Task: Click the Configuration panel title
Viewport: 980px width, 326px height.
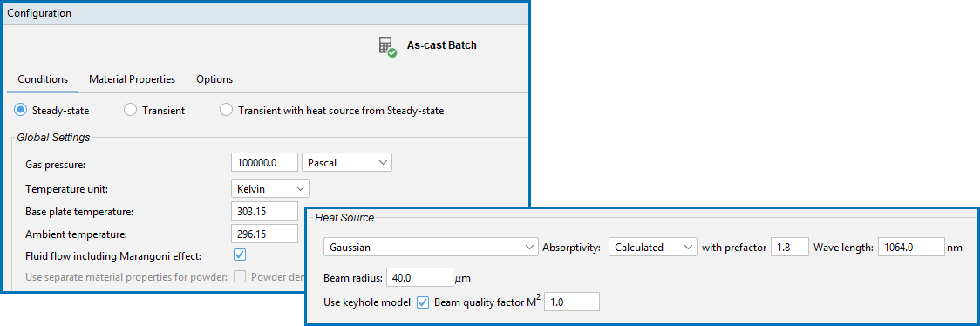Action: tap(39, 12)
